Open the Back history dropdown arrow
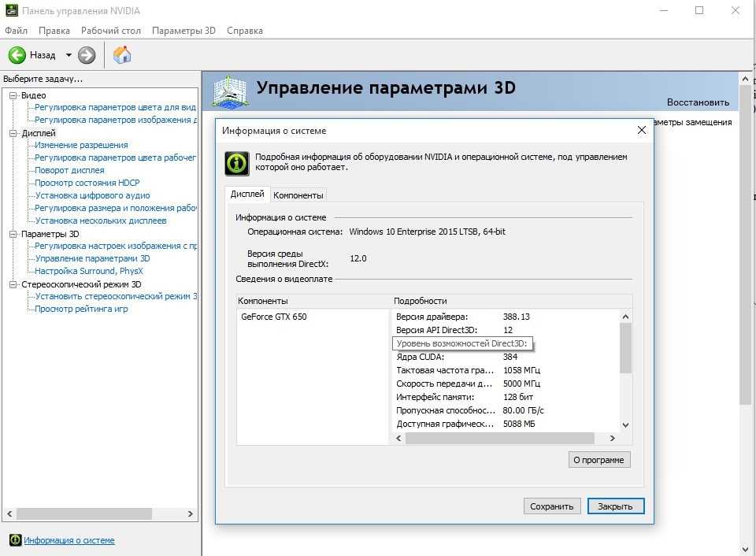756x556 pixels. click(69, 55)
